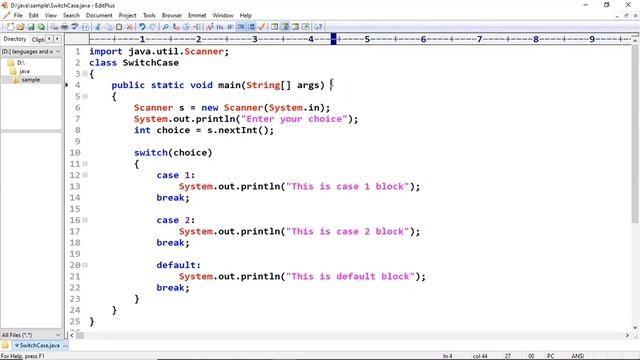Select the SwitchCase.java document tab
This screenshot has height=360, width=640.
click(x=40, y=346)
